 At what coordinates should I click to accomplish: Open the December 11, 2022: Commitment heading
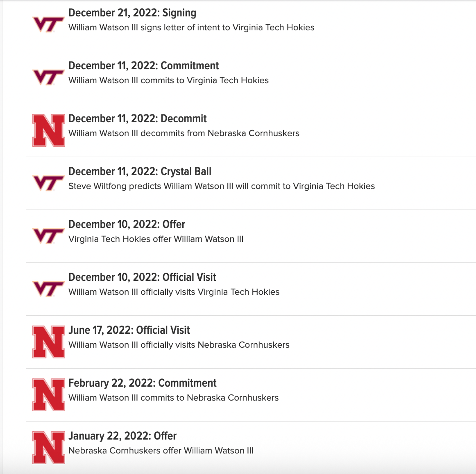[x=144, y=66]
